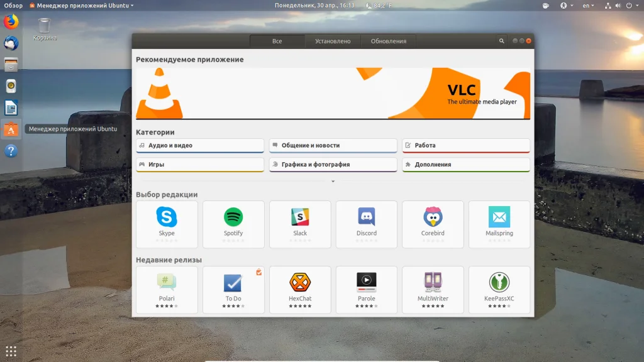Open the HexChat app tile
This screenshot has height=362, width=644.
pyautogui.click(x=300, y=290)
